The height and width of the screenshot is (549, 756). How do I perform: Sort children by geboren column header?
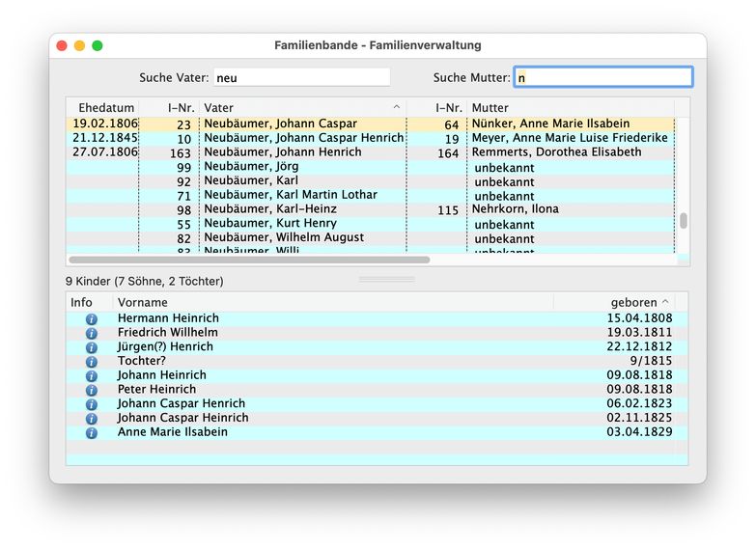click(x=632, y=302)
